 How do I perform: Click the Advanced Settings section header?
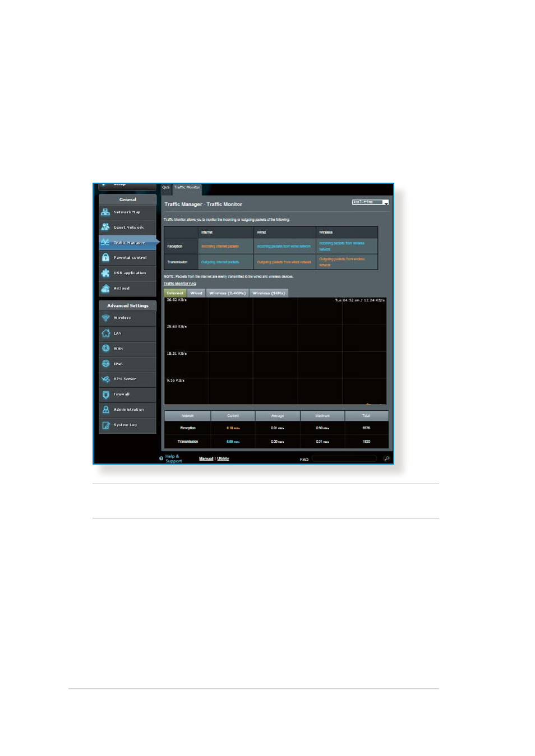[x=128, y=305]
